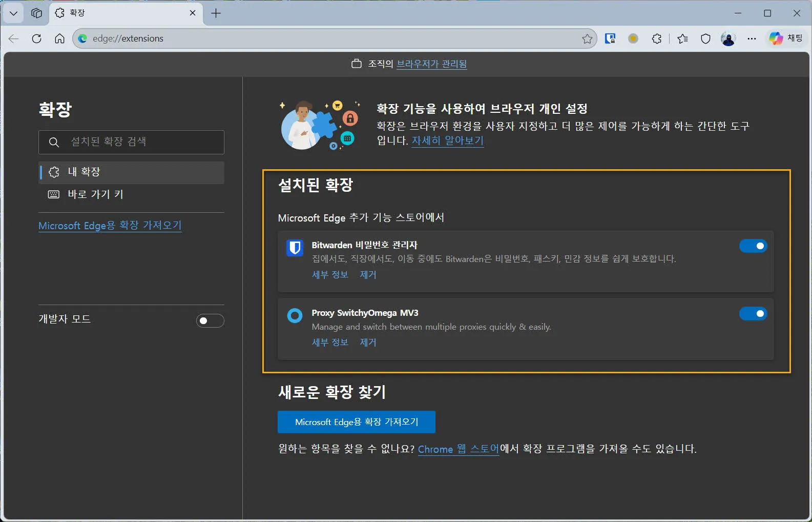Select the 바로 가기 키 sidebar item

click(x=131, y=194)
